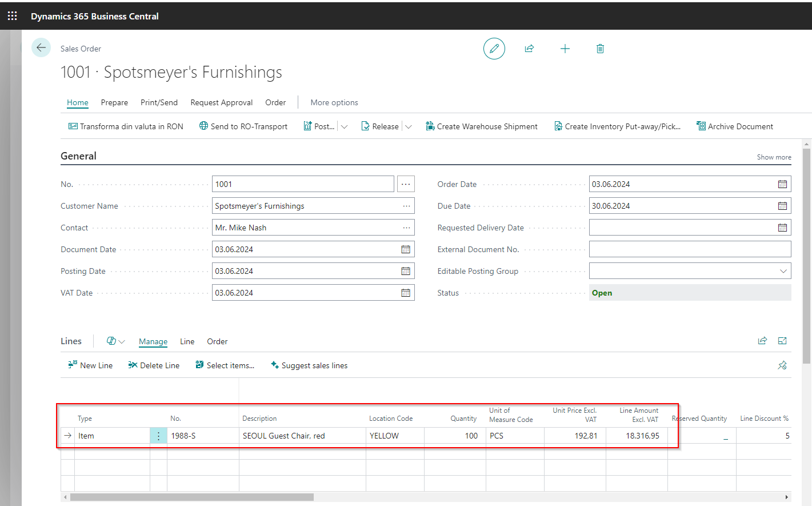Click Create Inventory Put-away/Pick
The image size is (812, 506).
tap(617, 126)
